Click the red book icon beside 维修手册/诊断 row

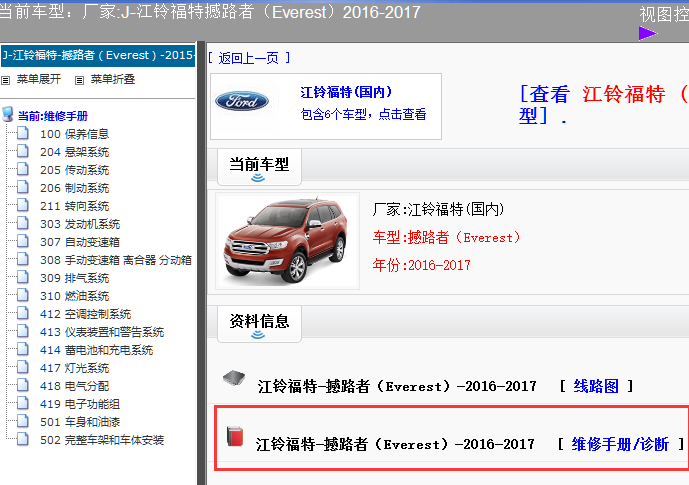235,437
